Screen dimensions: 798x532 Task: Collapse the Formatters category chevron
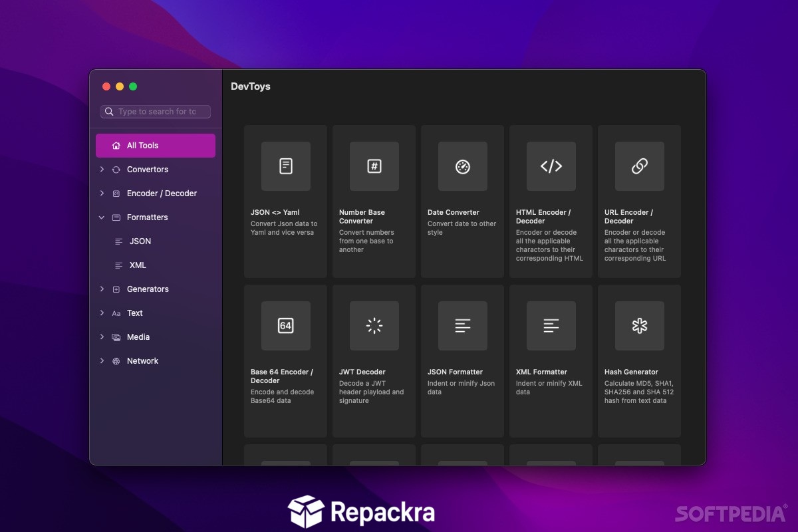[x=102, y=217]
